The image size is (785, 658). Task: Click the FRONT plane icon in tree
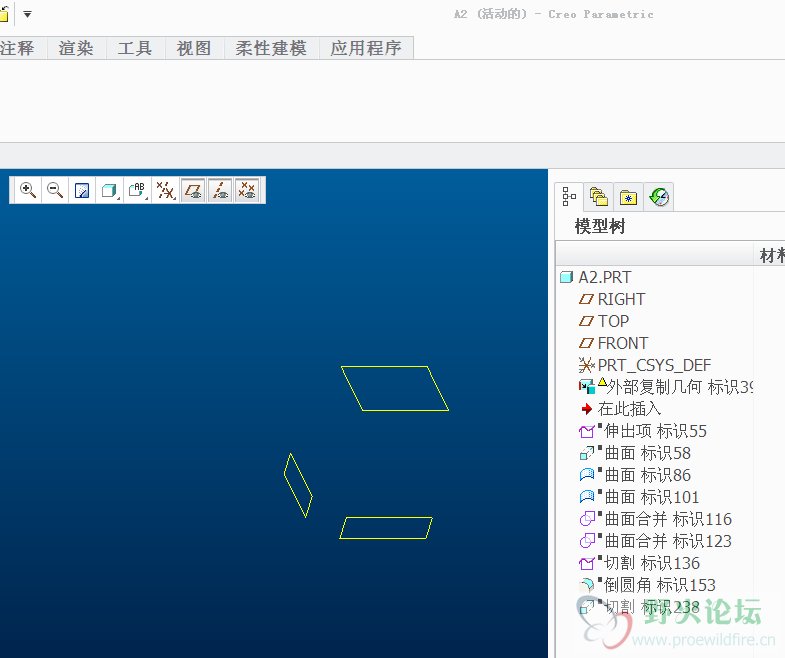586,344
